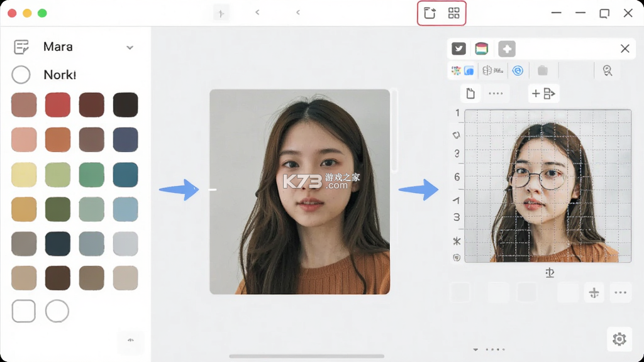Open the Twitter bird icon tab
The width and height of the screenshot is (644, 362).
click(458, 49)
